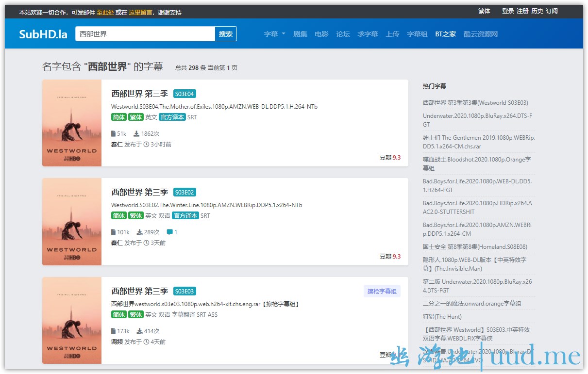Click the SubHD.la site logo
Screen dimensions: 588x374
(43, 34)
